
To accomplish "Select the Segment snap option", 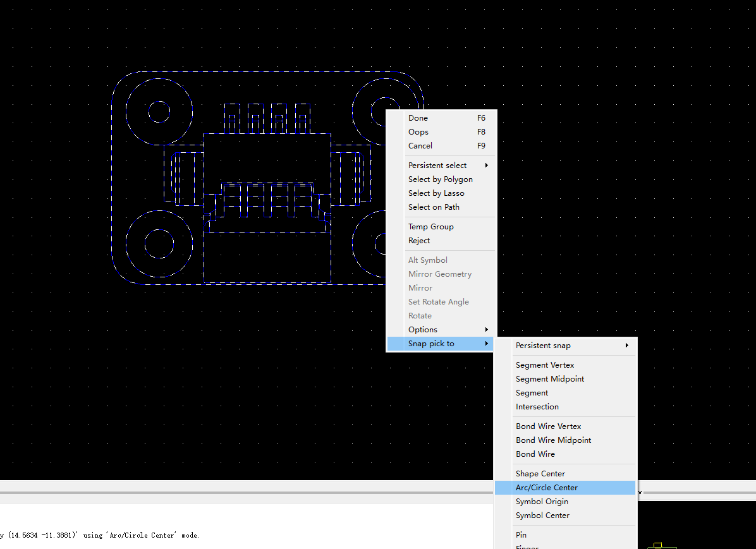I will coord(566,394).
